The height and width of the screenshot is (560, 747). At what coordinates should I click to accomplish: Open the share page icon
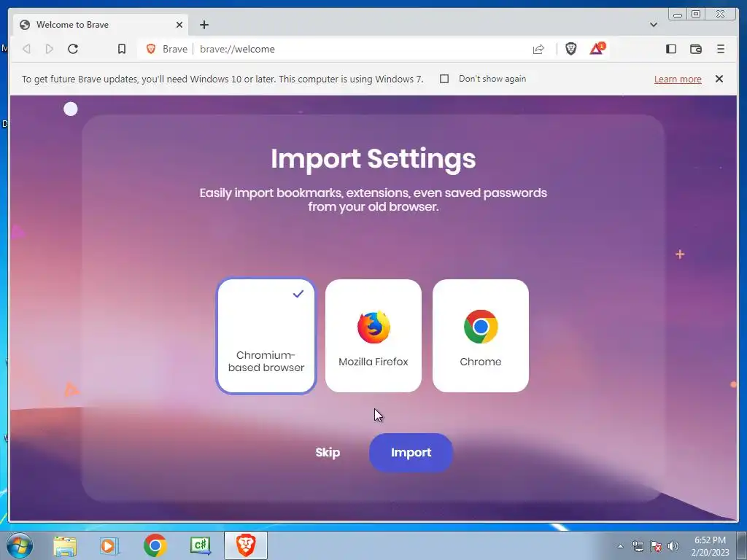click(538, 49)
